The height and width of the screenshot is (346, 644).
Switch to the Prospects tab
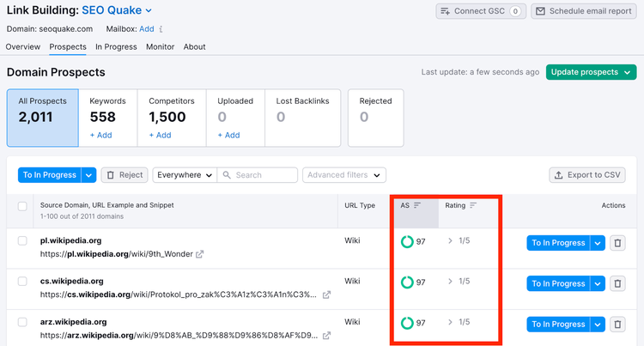click(x=68, y=46)
